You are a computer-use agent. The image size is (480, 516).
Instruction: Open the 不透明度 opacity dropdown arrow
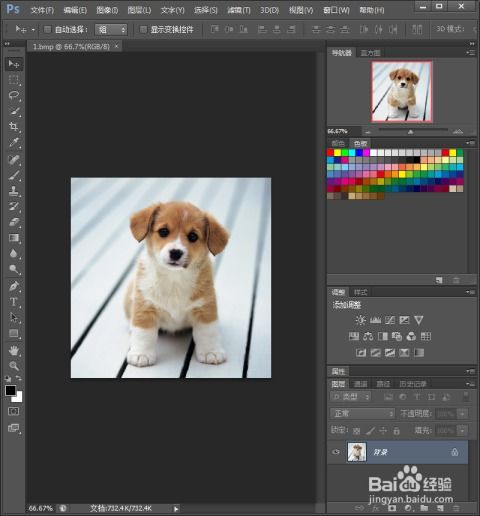(x=463, y=414)
